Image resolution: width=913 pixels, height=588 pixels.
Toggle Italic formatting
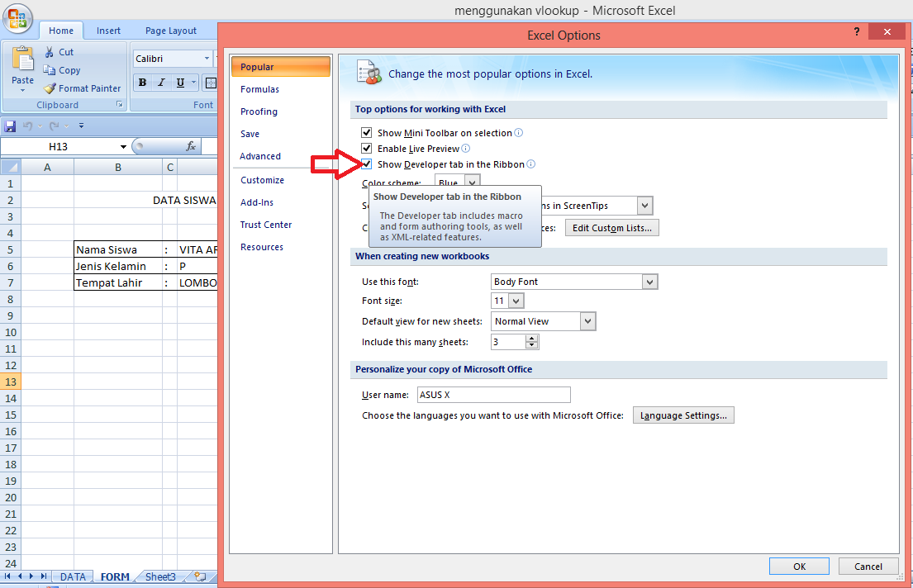161,83
